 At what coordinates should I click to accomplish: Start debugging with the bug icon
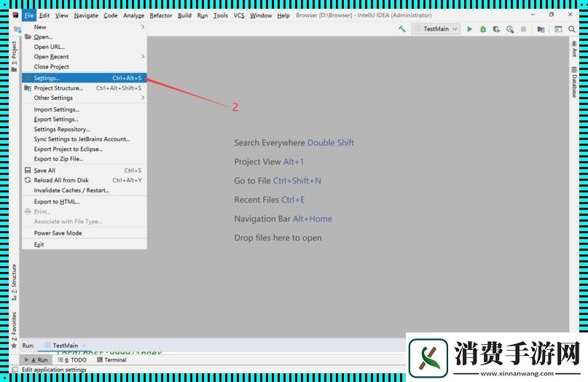pyautogui.click(x=483, y=29)
